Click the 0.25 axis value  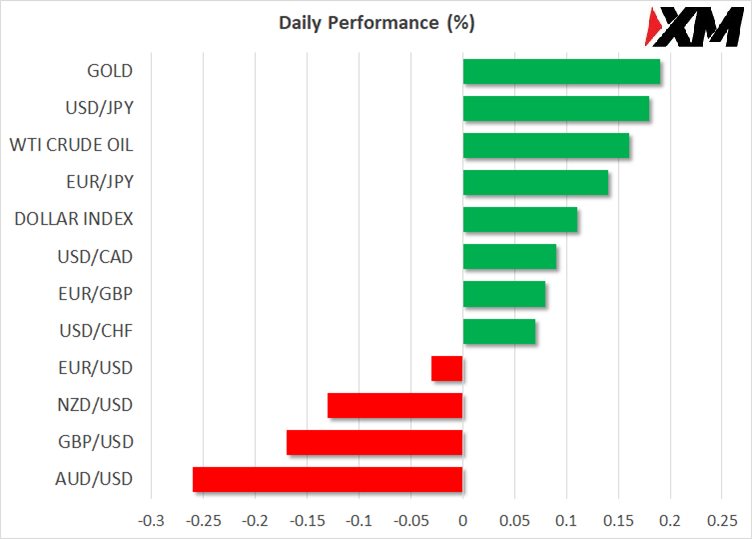pyautogui.click(x=721, y=521)
